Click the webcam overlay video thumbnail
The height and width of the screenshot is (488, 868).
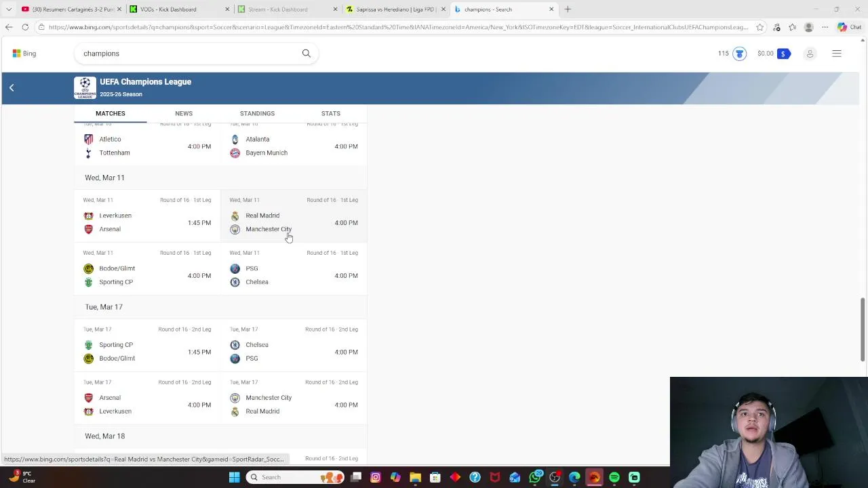(768, 432)
